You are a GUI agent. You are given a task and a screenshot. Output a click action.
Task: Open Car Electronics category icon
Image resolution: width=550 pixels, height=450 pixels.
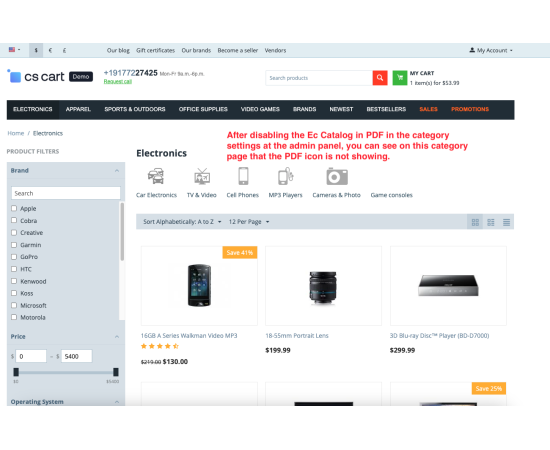[156, 176]
